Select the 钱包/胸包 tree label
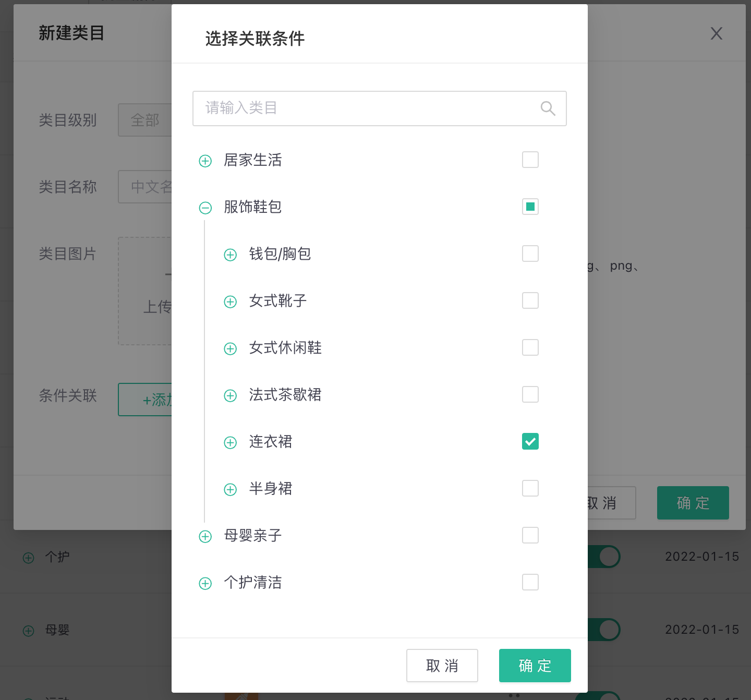This screenshot has width=751, height=700. [280, 254]
